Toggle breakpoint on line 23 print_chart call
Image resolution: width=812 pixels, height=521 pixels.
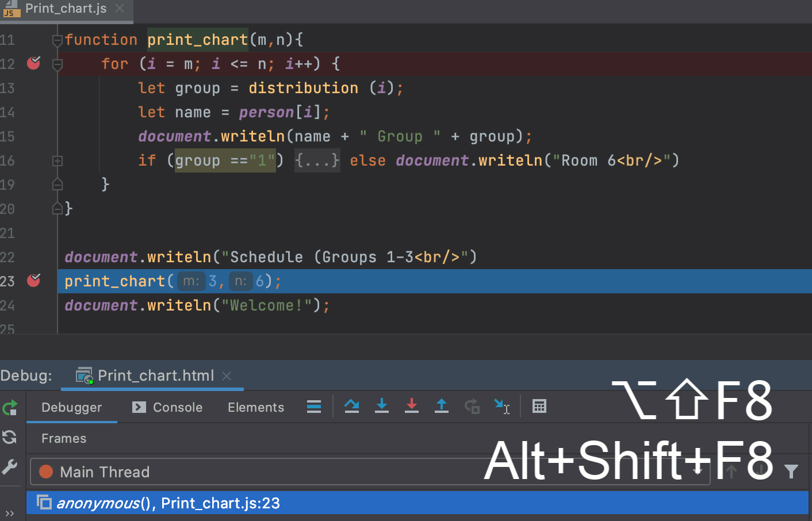point(34,281)
